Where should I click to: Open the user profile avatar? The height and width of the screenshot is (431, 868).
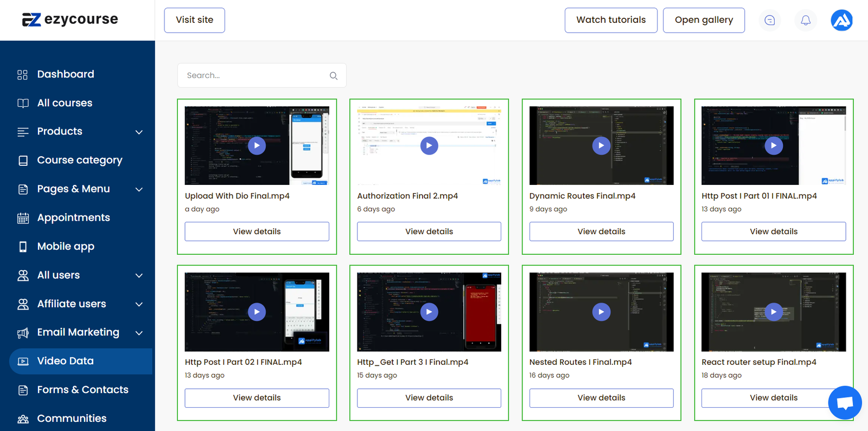pyautogui.click(x=841, y=21)
